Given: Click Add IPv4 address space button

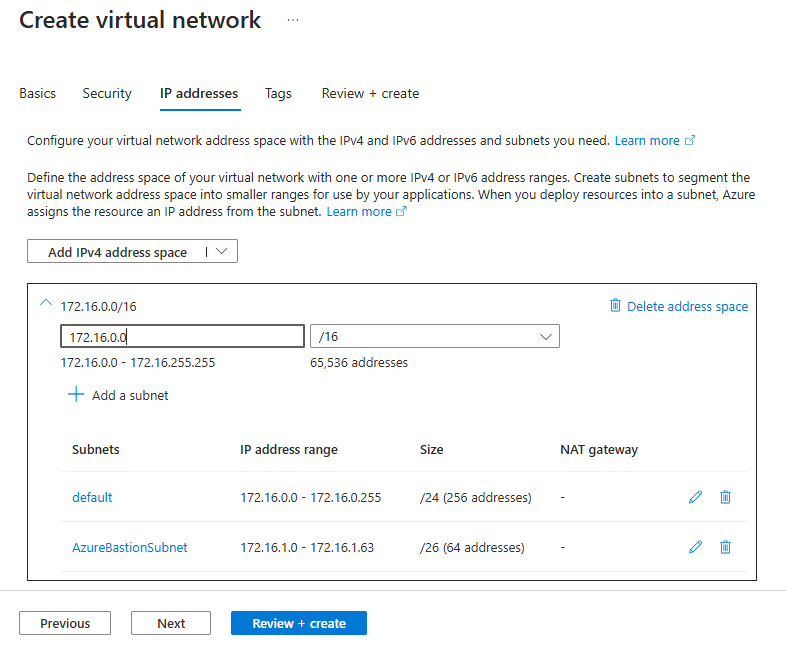Looking at the screenshot, I should click(117, 252).
